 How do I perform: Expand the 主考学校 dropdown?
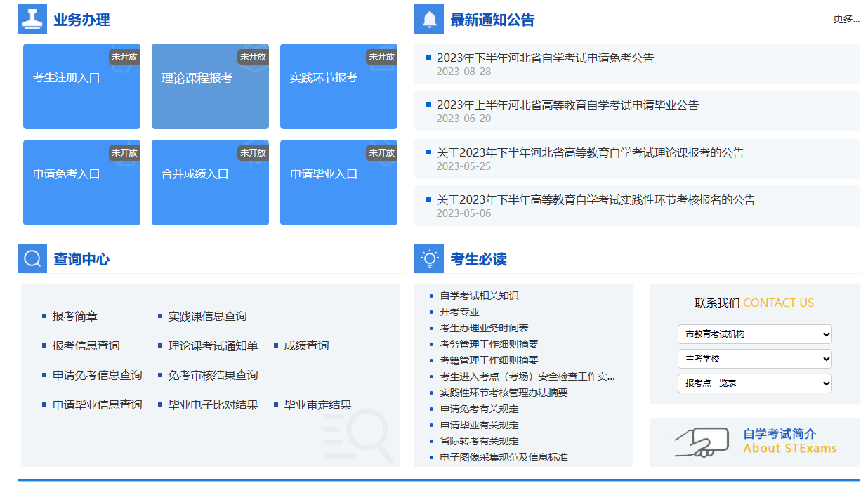[x=754, y=359]
